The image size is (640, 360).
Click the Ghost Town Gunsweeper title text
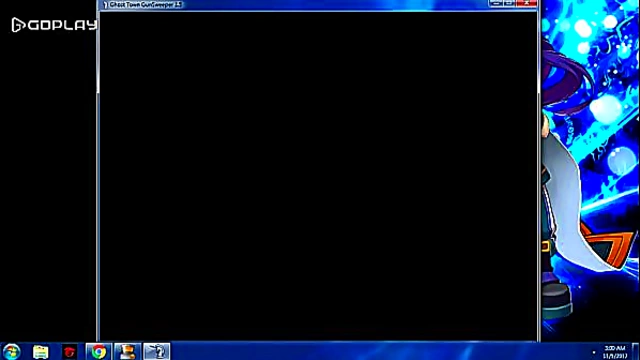145,4
